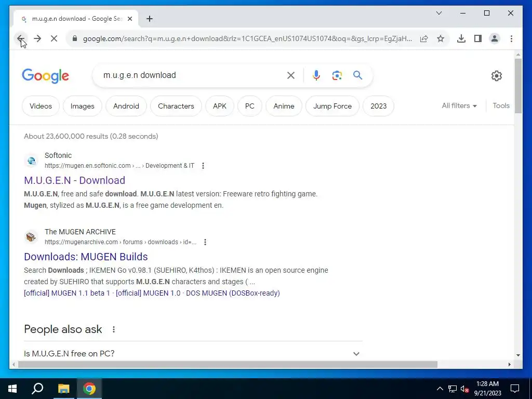This screenshot has height=399, width=532.
Task: Focus the Chrome address bar URL
Action: click(248, 38)
